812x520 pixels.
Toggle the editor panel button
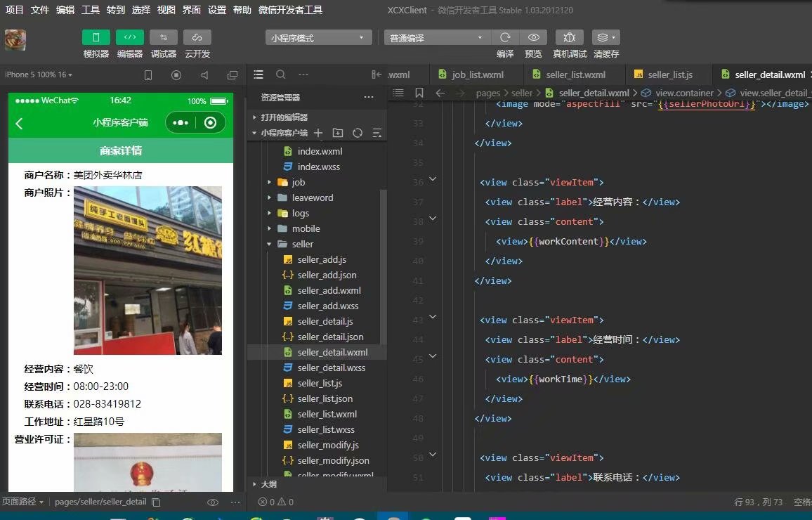coord(130,37)
